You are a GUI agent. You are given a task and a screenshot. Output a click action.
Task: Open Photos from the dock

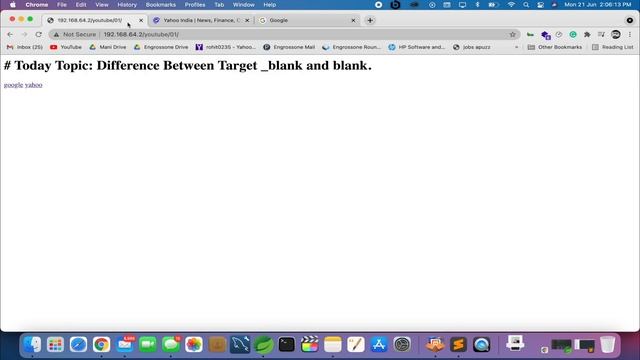(x=194, y=344)
